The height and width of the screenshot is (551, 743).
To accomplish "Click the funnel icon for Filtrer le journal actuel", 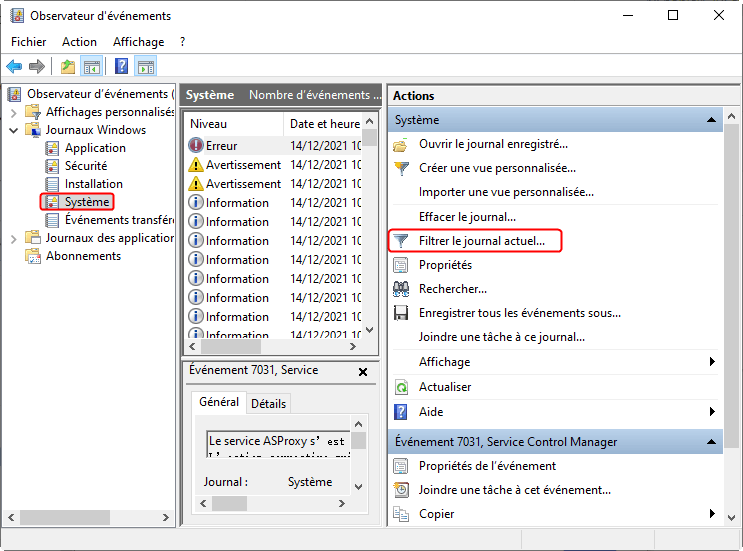I will click(x=401, y=241).
